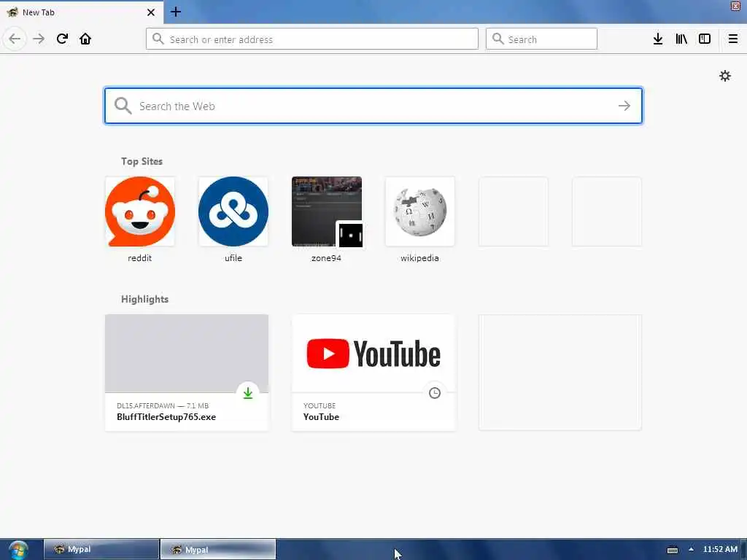Open the wikipedia top site tile
747x560 pixels.
point(419,211)
